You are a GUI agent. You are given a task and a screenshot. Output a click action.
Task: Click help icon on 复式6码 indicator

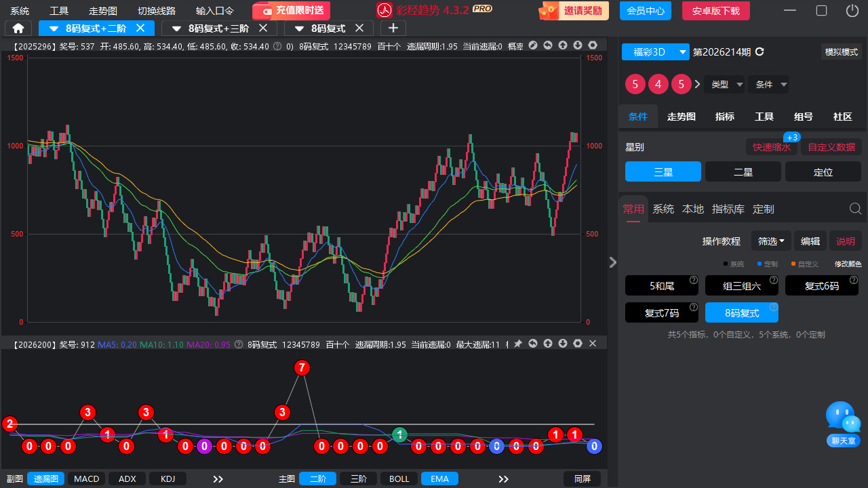click(854, 280)
